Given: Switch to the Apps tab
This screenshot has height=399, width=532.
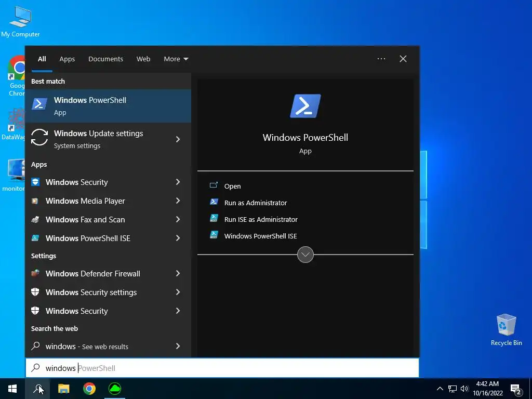Looking at the screenshot, I should (x=67, y=59).
